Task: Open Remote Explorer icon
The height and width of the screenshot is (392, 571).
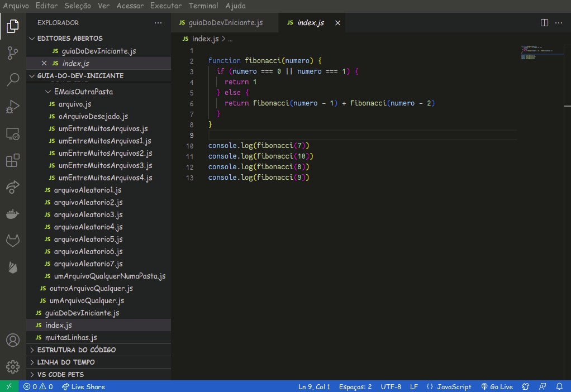Action: pos(13,133)
